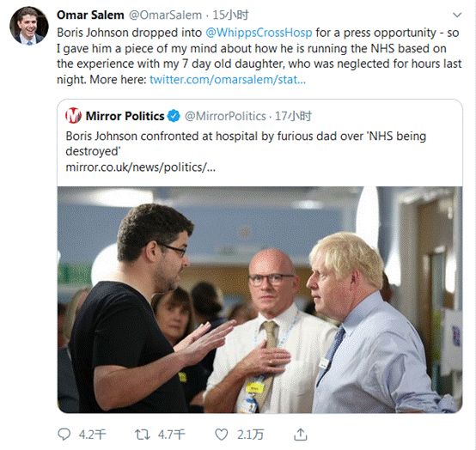Like the tweet with heart icon

(222, 435)
